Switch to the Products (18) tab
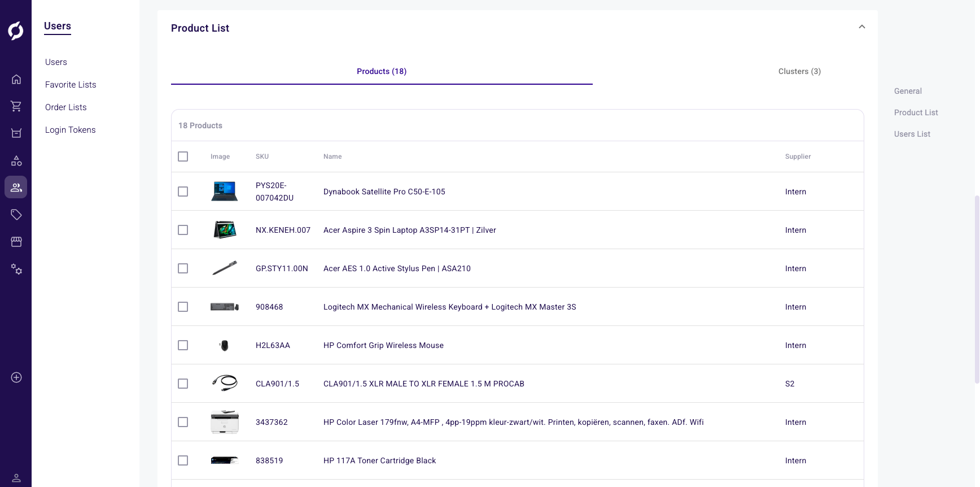The width and height of the screenshot is (980, 487). [x=382, y=71]
